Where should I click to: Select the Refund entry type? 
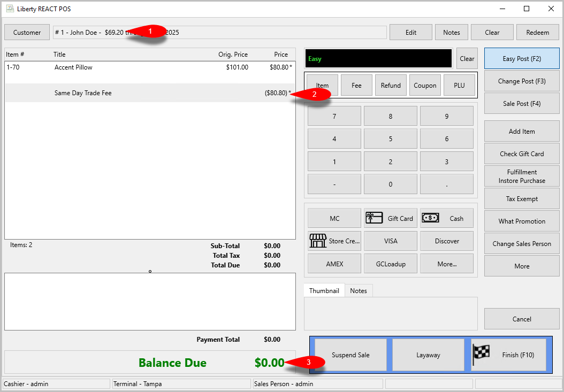point(391,85)
